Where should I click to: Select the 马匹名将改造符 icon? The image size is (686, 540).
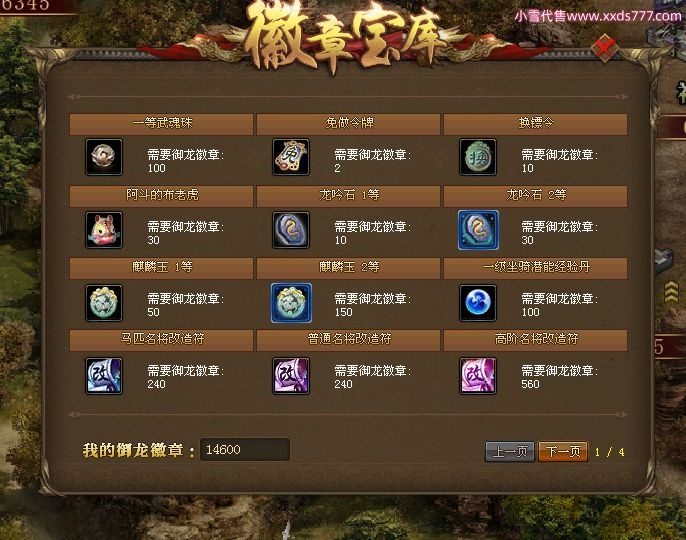104,376
